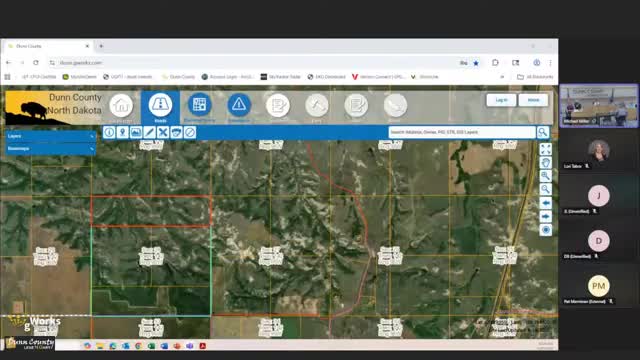Open the Verizon Connect bookmark
Screen dimensions: 640x360
point(378,77)
